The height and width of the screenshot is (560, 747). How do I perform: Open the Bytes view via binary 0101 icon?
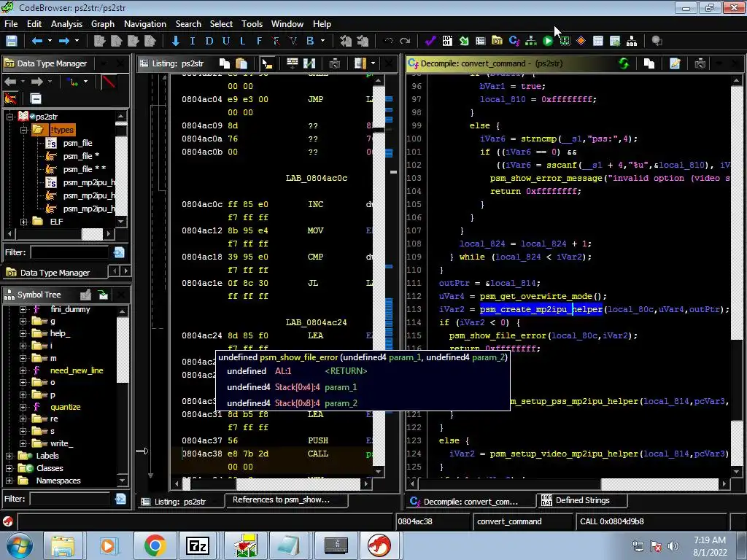coord(447,41)
